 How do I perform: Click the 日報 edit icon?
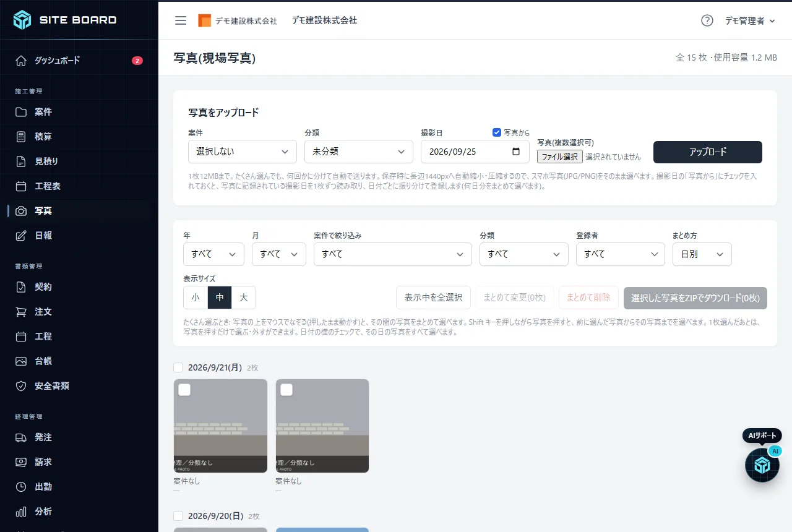[21, 236]
